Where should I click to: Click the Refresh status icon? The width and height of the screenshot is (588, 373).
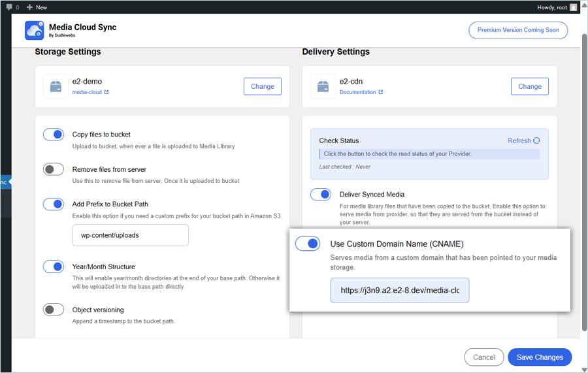pyautogui.click(x=536, y=140)
